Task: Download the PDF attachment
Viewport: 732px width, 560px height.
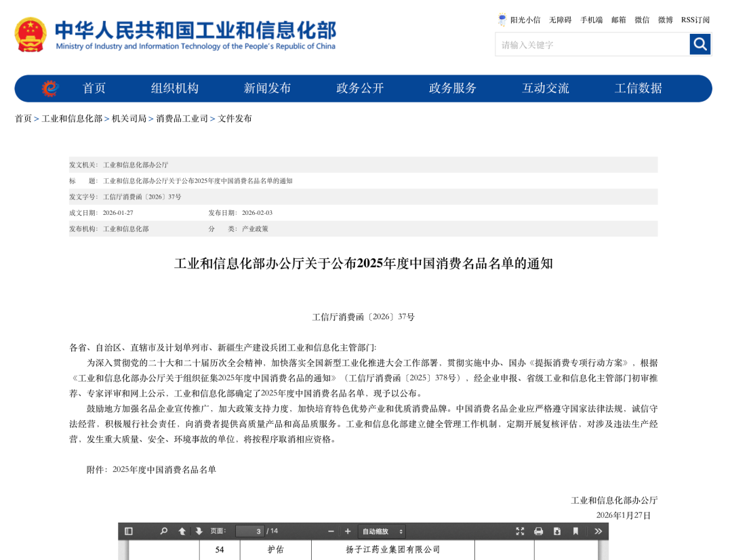Action: [x=557, y=532]
